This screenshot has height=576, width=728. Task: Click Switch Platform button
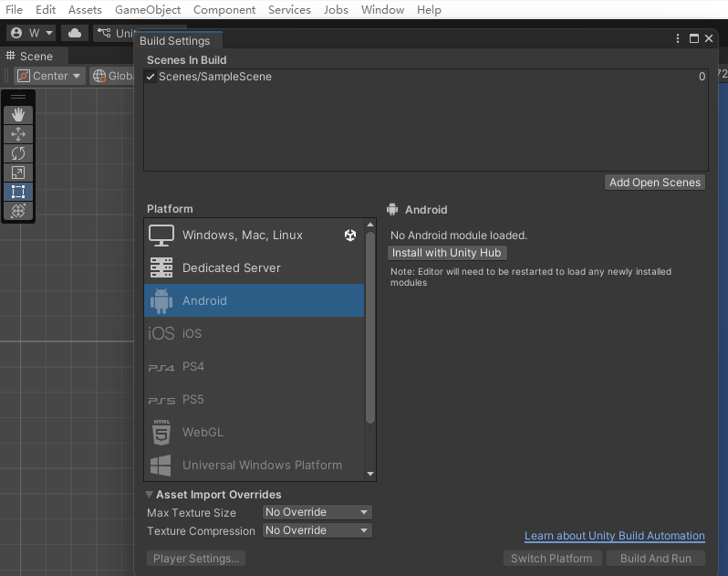pos(552,559)
